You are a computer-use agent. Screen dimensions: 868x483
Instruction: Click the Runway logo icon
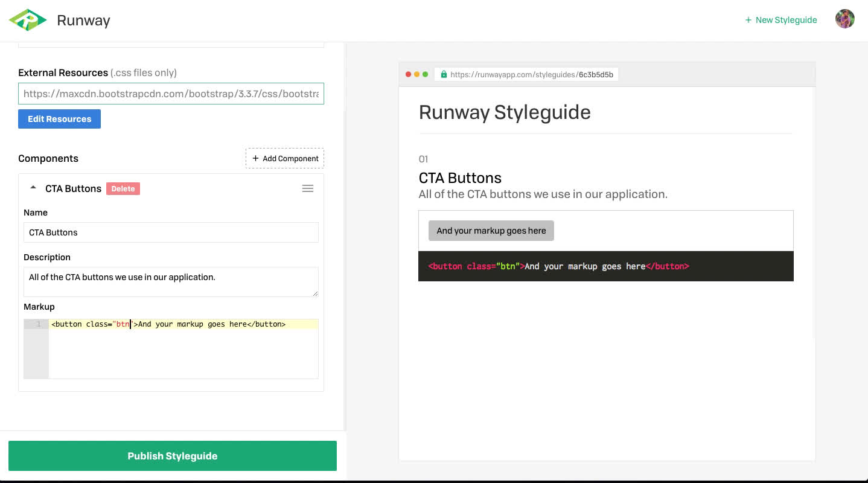point(28,21)
